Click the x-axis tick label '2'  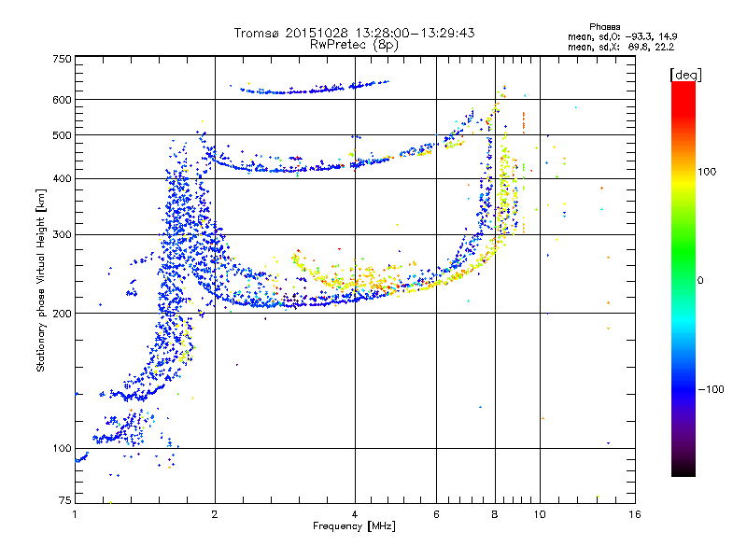coord(215,514)
